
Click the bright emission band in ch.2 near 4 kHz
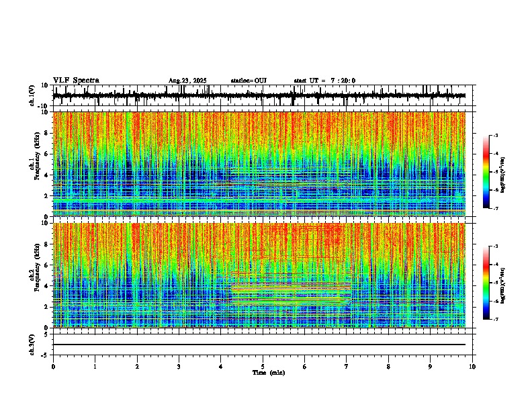pos(291,287)
